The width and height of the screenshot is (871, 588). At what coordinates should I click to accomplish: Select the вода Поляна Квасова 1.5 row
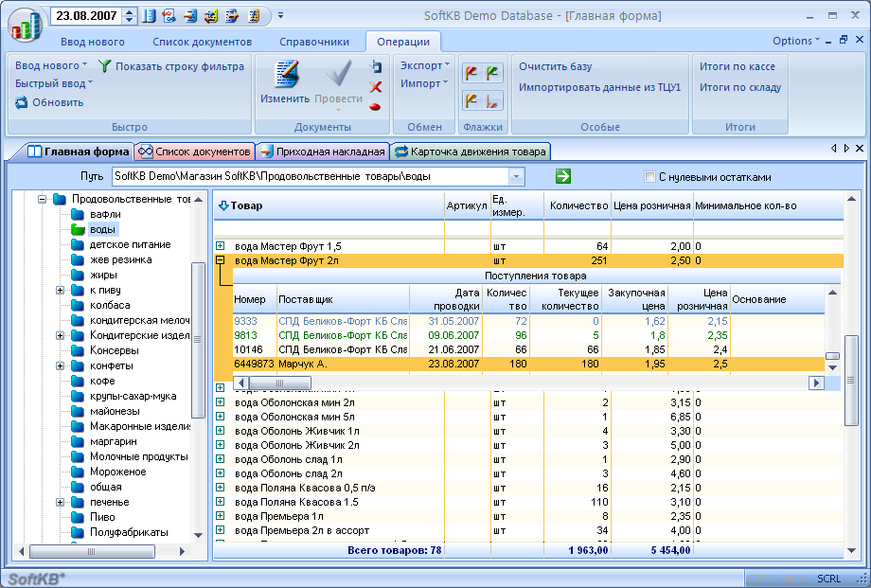click(x=528, y=502)
